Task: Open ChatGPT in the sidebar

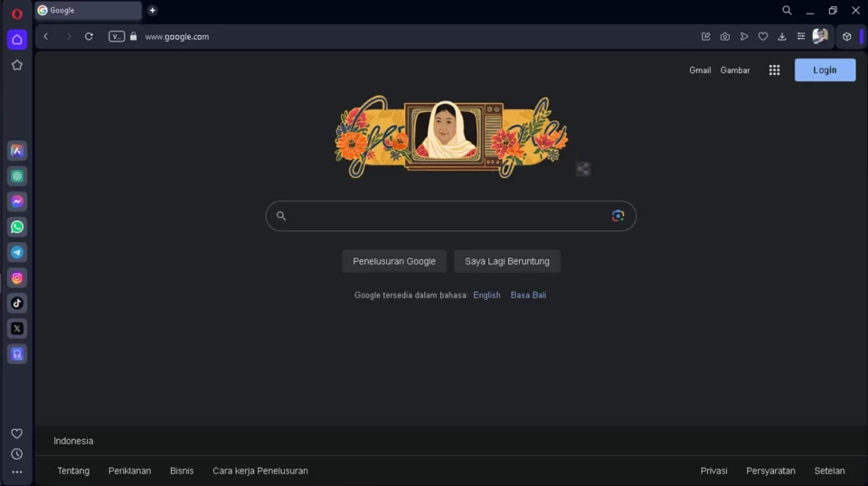Action: point(17,176)
